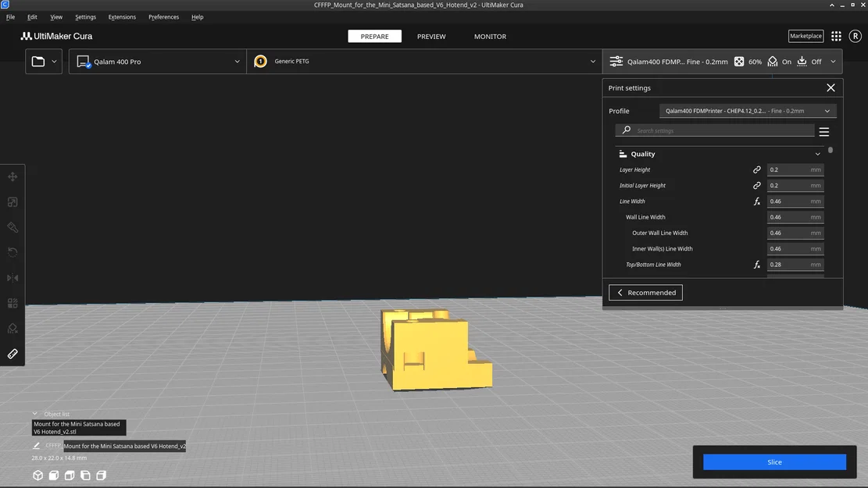Select the Mirror tool in left toolbar

click(13, 278)
